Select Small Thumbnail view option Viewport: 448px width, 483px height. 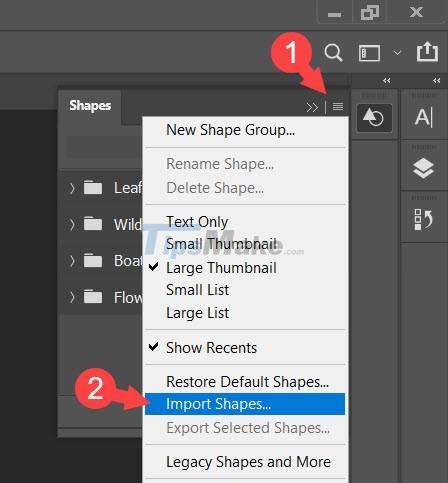coord(245,244)
